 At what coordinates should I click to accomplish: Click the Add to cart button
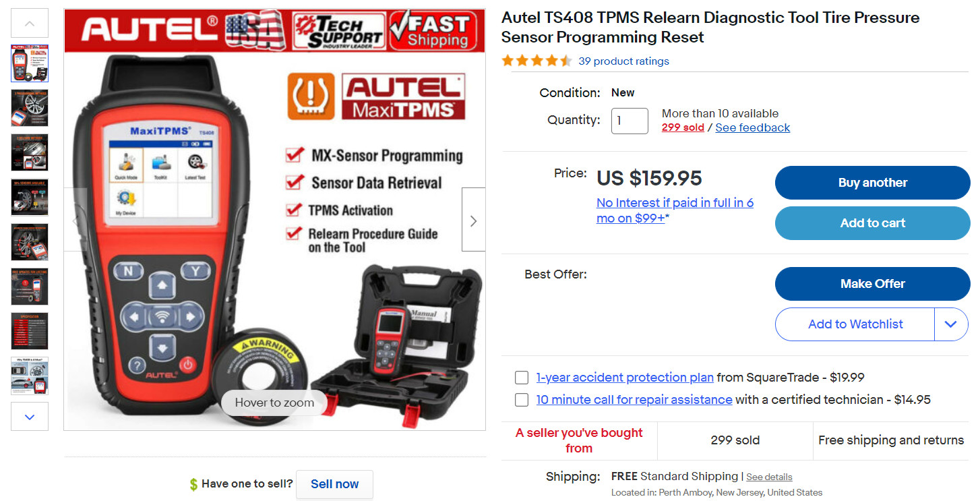pyautogui.click(x=872, y=223)
